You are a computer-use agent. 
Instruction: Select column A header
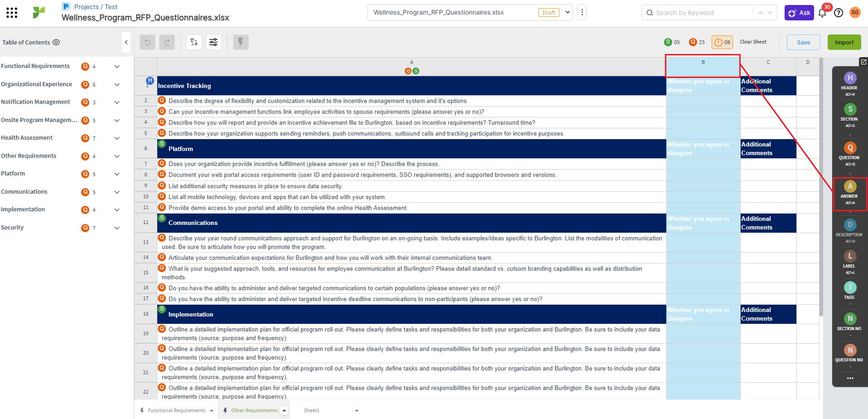(x=412, y=66)
